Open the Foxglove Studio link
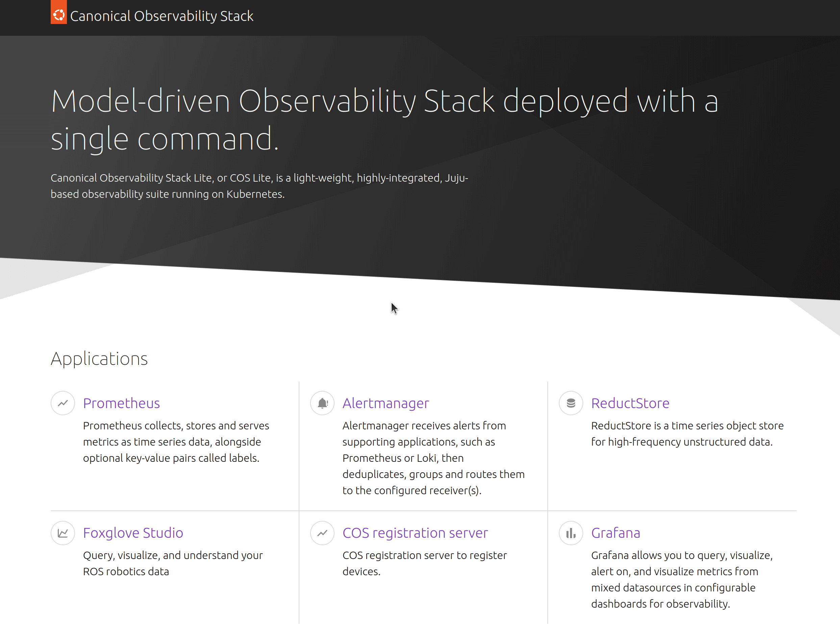Screen dimensions: 840x636 pos(133,533)
